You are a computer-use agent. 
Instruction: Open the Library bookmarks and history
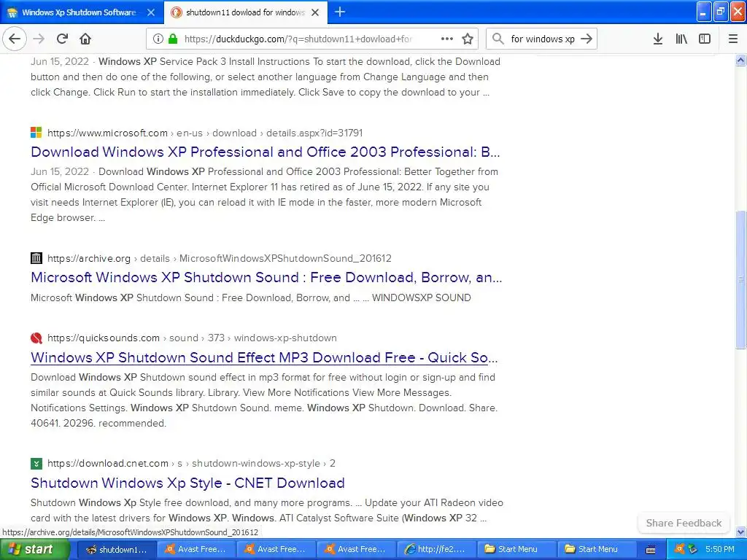click(681, 39)
